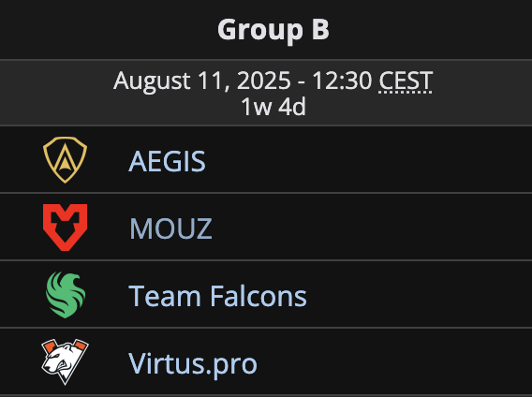Image resolution: width=532 pixels, height=397 pixels.
Task: Click empty space in Team Falcons row
Action: pyautogui.click(x=418, y=295)
